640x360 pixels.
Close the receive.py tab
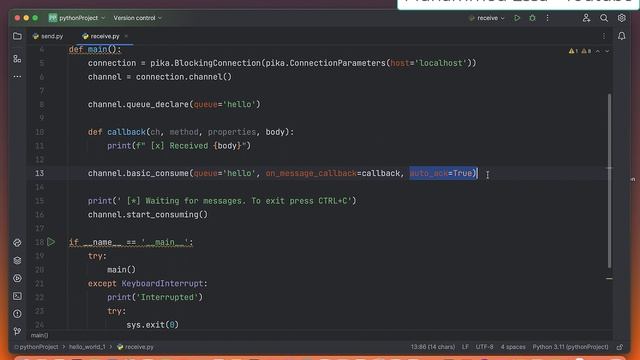126,36
